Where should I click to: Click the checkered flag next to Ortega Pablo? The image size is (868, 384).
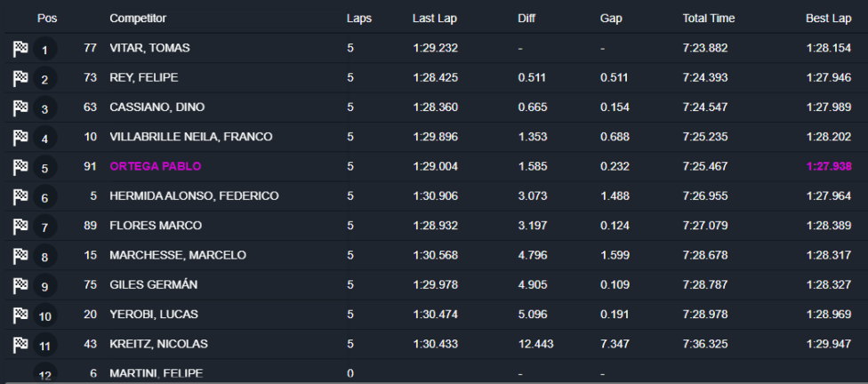[x=20, y=167]
